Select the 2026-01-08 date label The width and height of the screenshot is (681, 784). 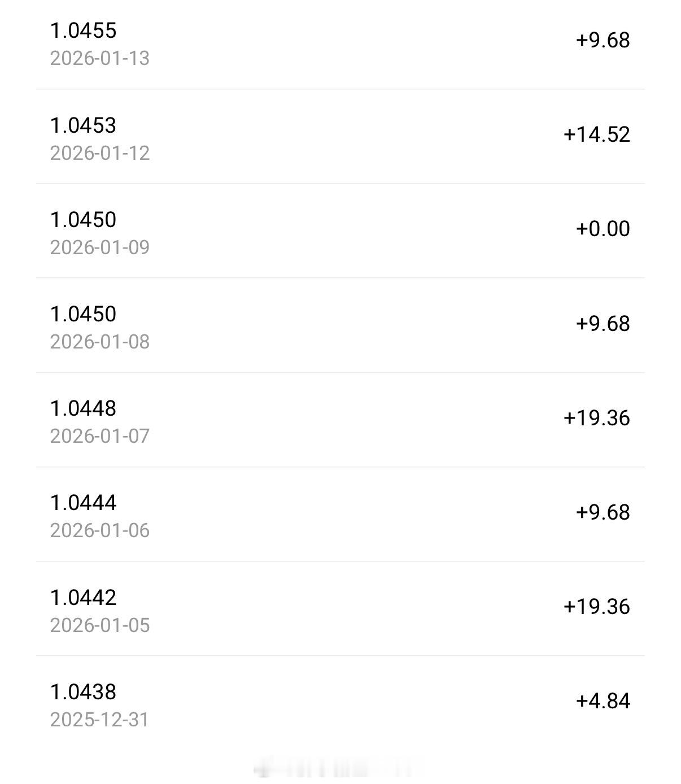tap(100, 342)
